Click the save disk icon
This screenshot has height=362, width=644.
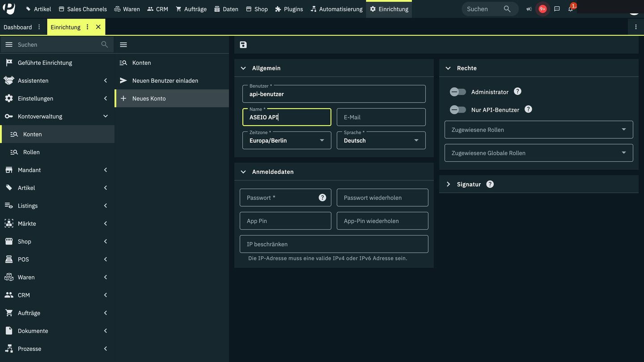[x=243, y=45]
